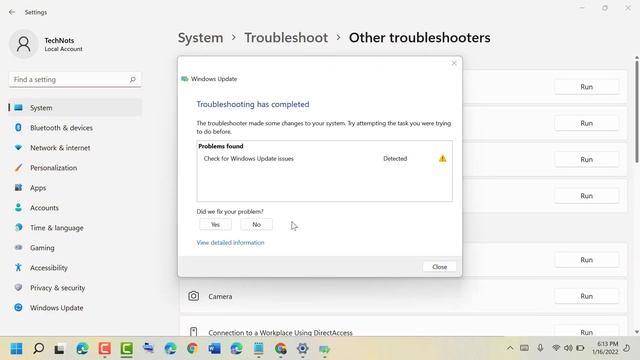
Task: Click the focus assist moon icon
Action: tap(627, 348)
